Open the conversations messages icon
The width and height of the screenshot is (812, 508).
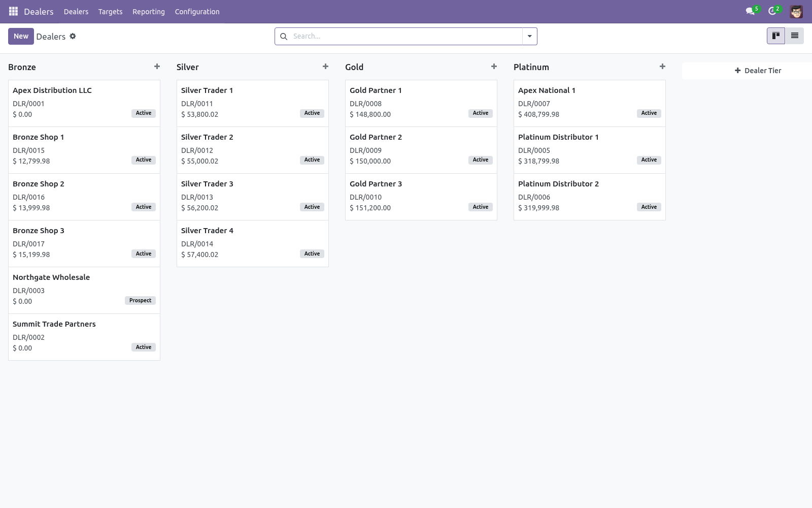click(x=750, y=11)
